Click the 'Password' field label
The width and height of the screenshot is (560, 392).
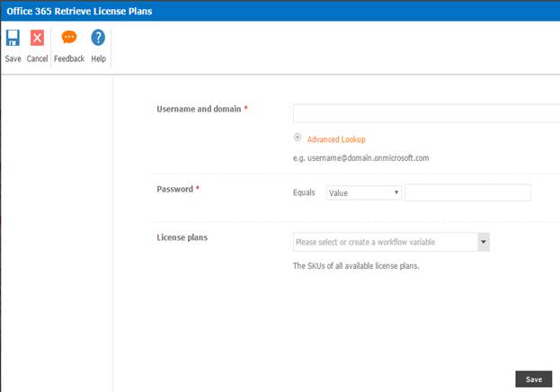[x=175, y=189]
